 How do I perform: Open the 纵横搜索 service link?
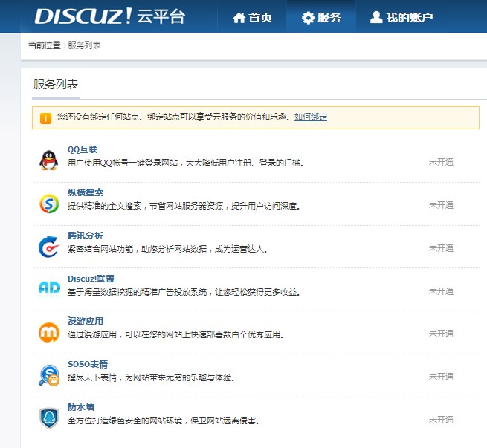point(86,192)
